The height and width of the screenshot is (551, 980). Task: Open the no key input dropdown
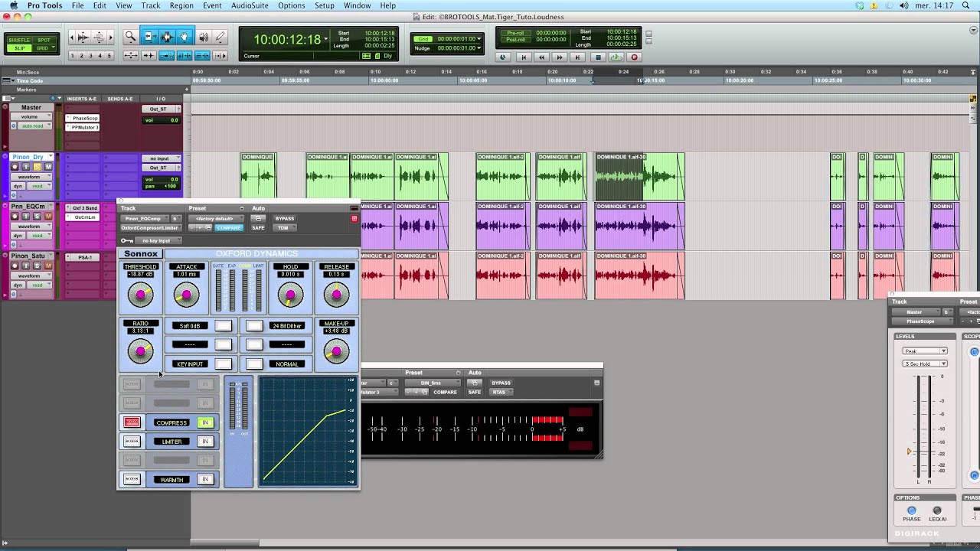click(x=158, y=240)
